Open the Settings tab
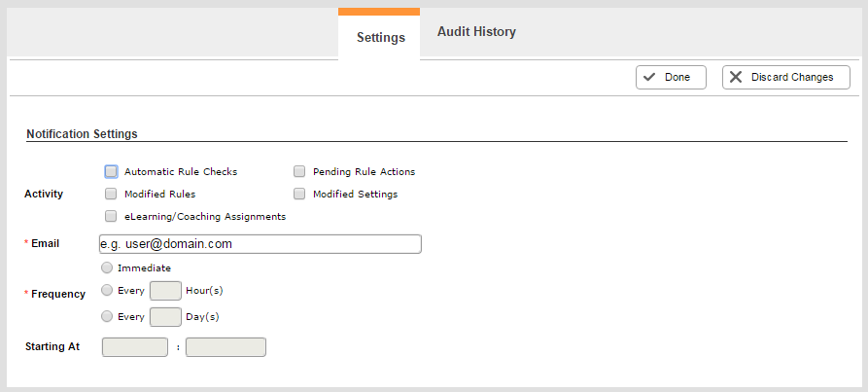Screen dimensions: 868x392 click(379, 37)
